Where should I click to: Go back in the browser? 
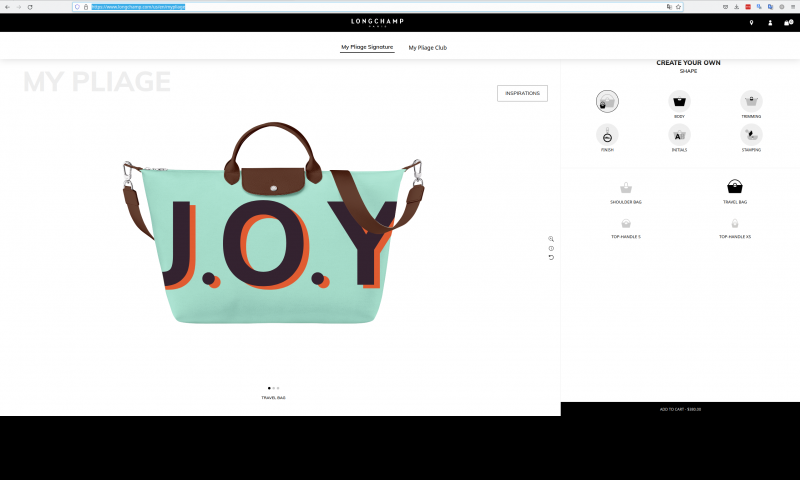point(7,7)
